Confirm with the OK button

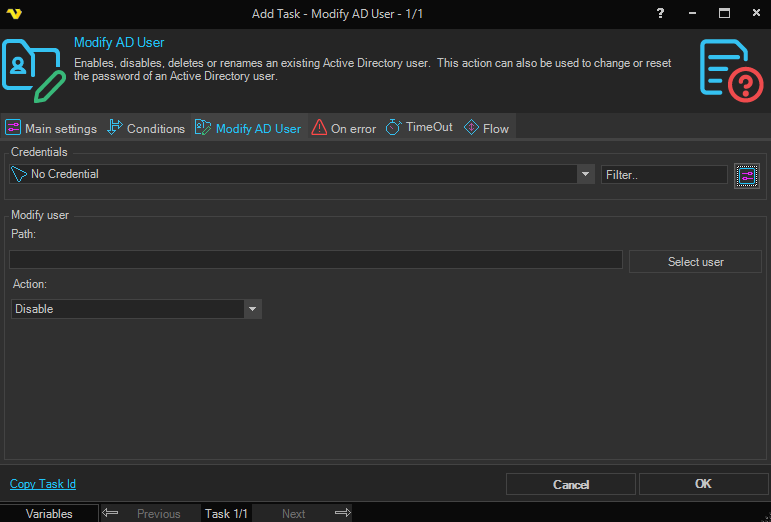tap(702, 484)
